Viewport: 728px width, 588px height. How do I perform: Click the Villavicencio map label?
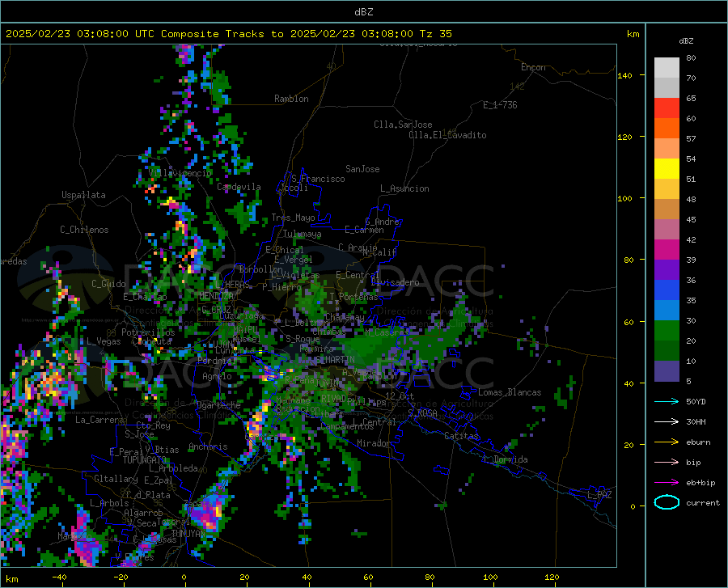[180, 173]
